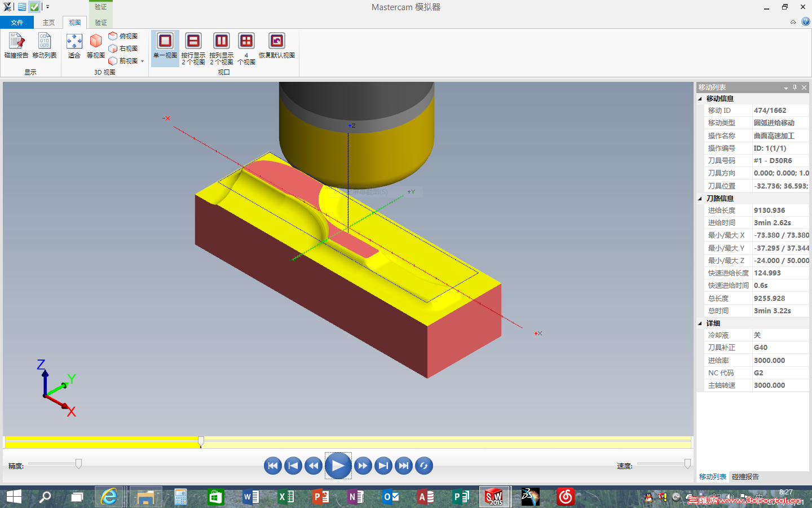Select the 俯视图 top view
The height and width of the screenshot is (508, 812).
pos(123,36)
